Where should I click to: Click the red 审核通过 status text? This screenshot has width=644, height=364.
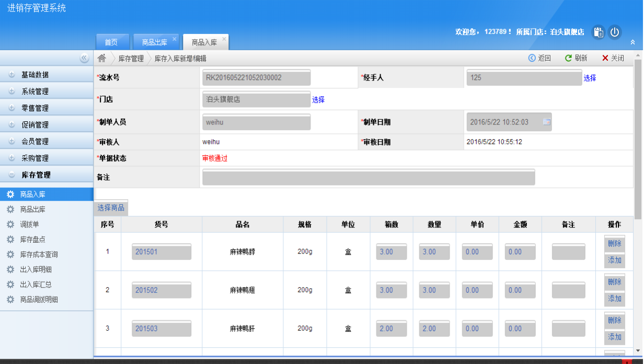point(215,158)
